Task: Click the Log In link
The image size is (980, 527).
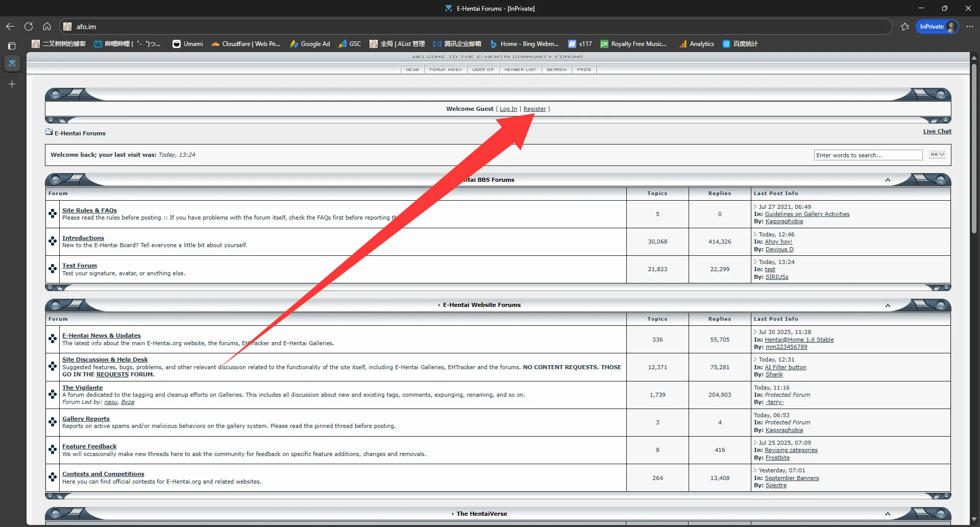Action: point(508,109)
